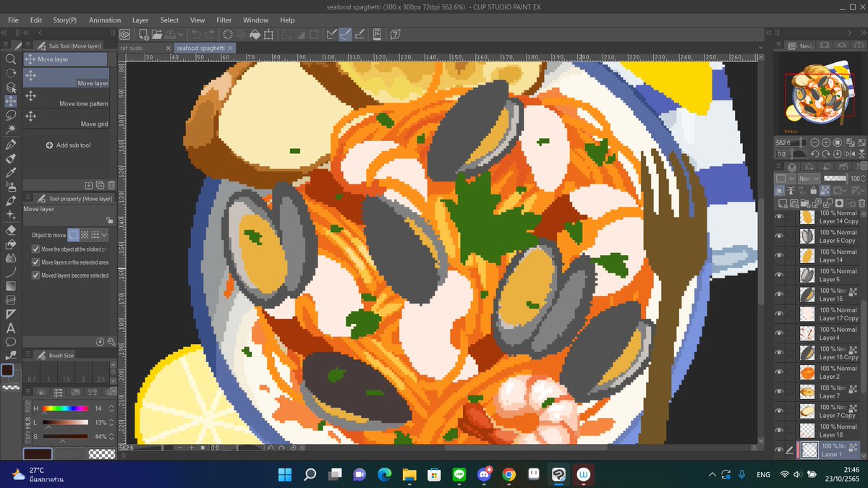Switch to ref sushi canvas tab

click(145, 48)
